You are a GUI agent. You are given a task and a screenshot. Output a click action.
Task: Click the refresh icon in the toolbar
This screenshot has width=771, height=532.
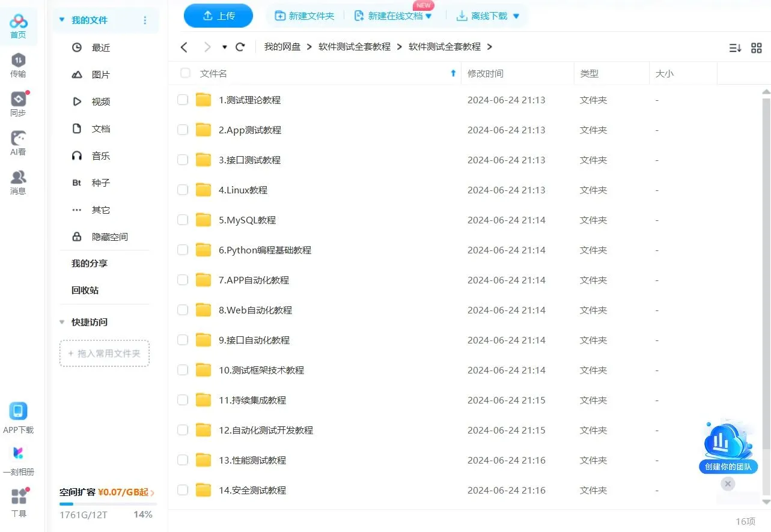pos(240,47)
